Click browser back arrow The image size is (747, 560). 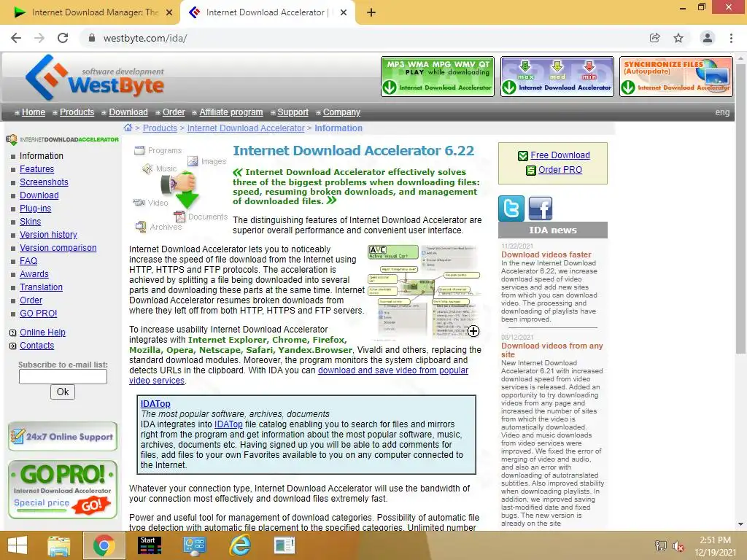[16, 38]
